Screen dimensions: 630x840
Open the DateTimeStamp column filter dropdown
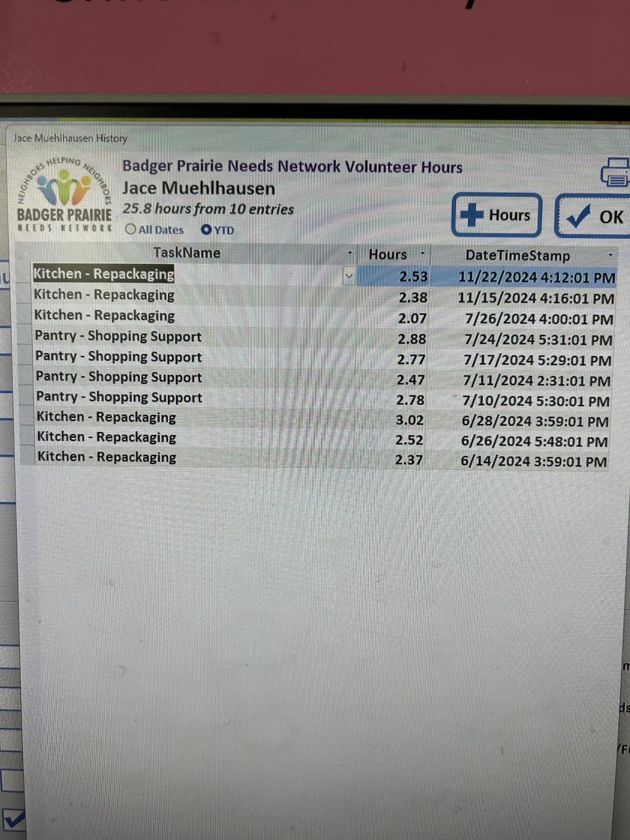tap(610, 255)
